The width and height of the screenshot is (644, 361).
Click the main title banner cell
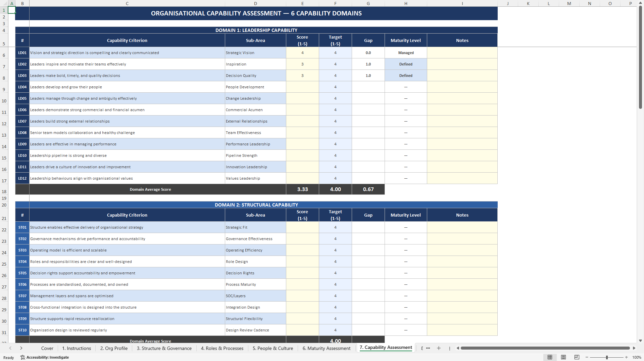point(256,13)
